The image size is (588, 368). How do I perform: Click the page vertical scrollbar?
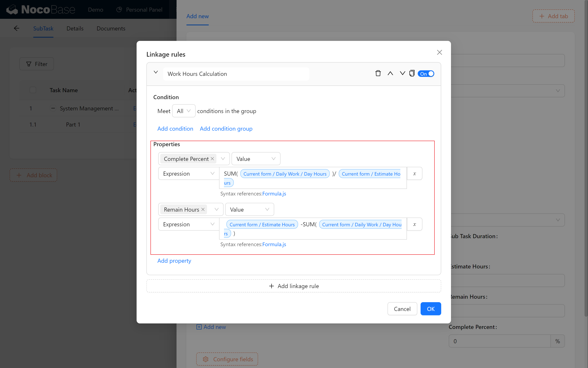point(586,158)
